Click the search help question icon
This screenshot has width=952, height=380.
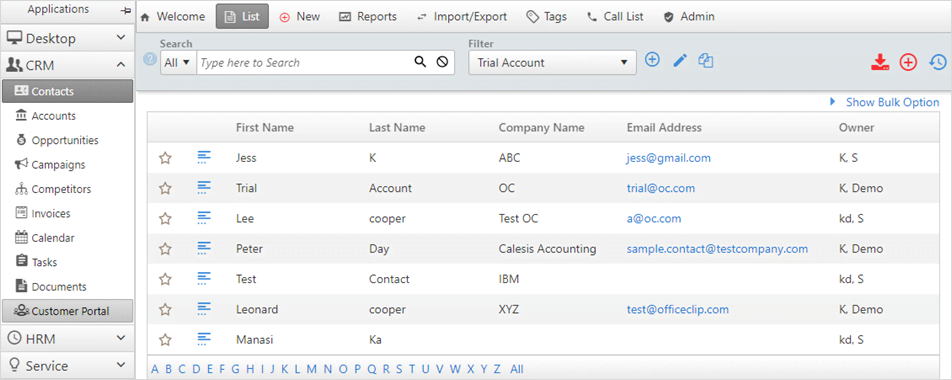(149, 59)
